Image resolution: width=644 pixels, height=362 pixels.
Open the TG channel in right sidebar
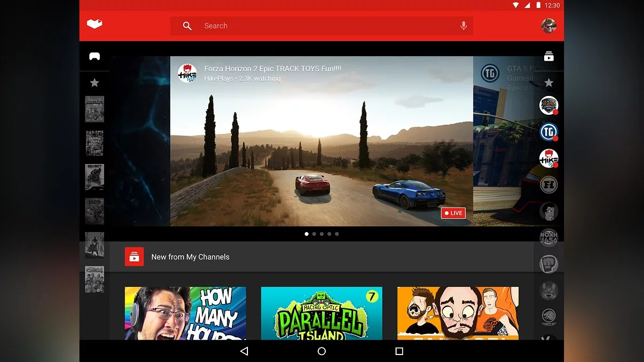pyautogui.click(x=548, y=132)
